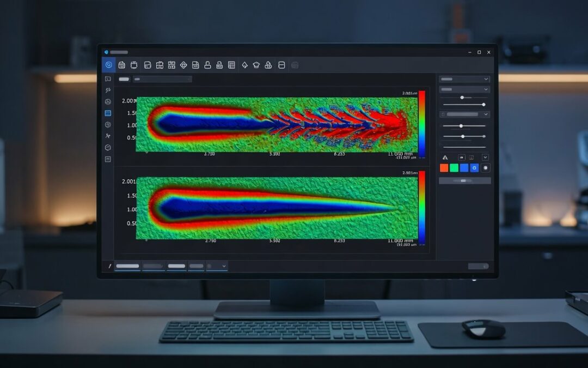Open the dropdown chevron in bottom tab bar
The height and width of the screenshot is (368, 588).
(x=224, y=266)
